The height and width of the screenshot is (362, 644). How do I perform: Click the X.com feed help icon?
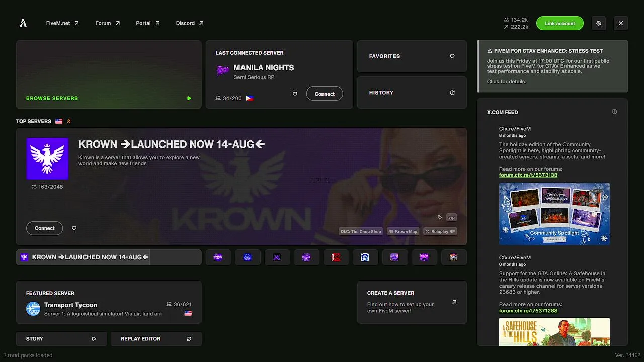coord(614,112)
